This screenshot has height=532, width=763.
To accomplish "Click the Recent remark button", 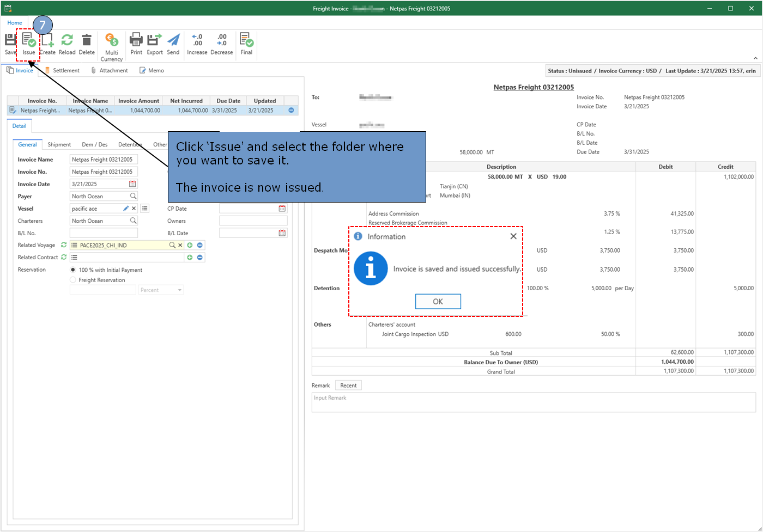I will (348, 386).
